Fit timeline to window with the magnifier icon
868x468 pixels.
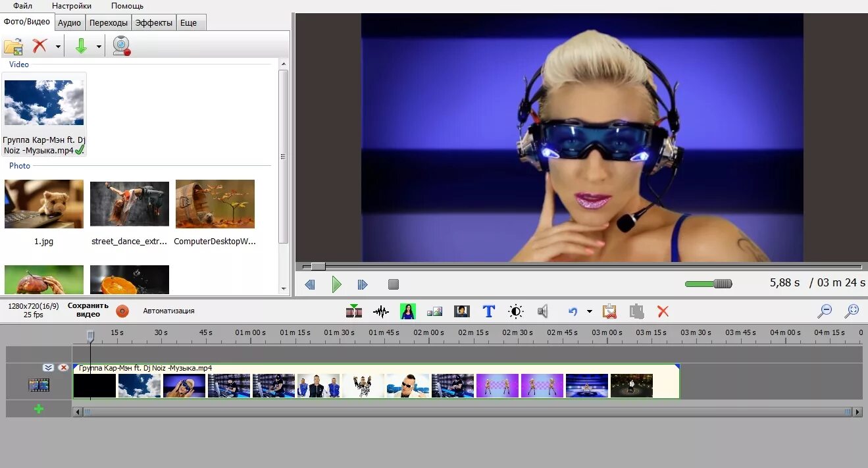[x=852, y=311]
